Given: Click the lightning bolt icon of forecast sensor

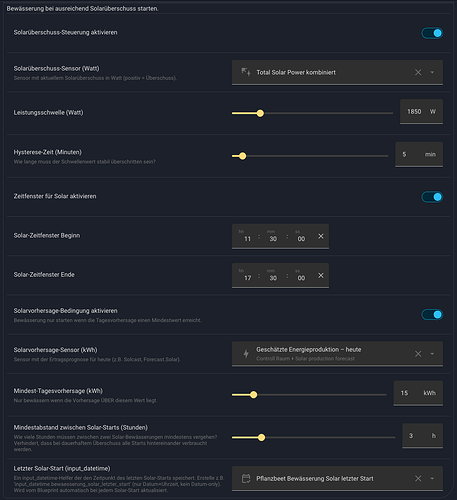Looking at the screenshot, I should coord(246,354).
